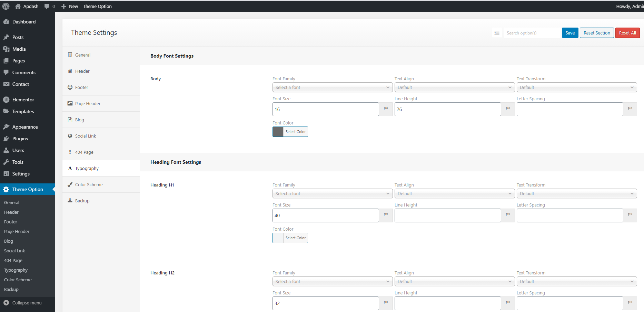Click the Search option(s) field

point(531,33)
